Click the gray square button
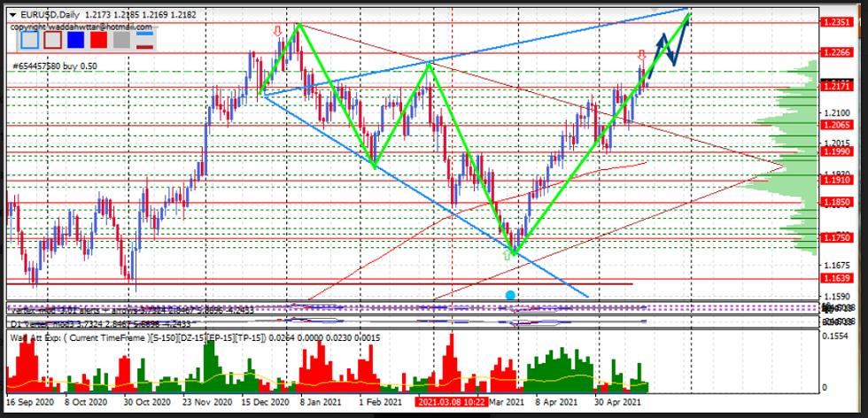The image size is (868, 418). tap(121, 39)
